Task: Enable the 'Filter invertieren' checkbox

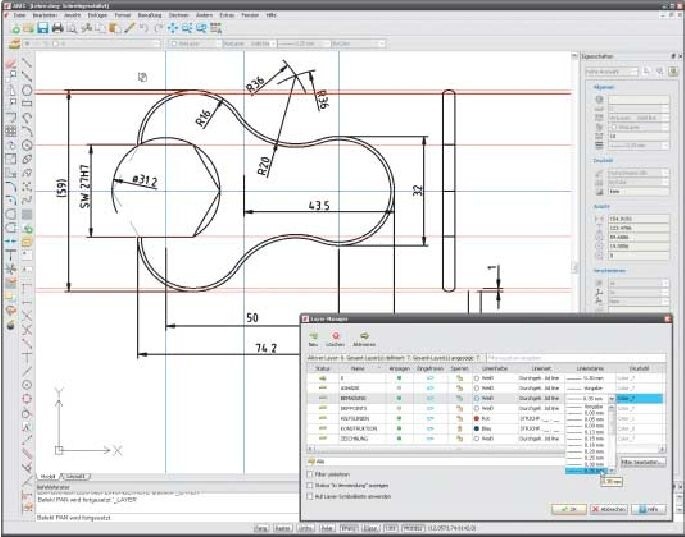Action: 309,475
